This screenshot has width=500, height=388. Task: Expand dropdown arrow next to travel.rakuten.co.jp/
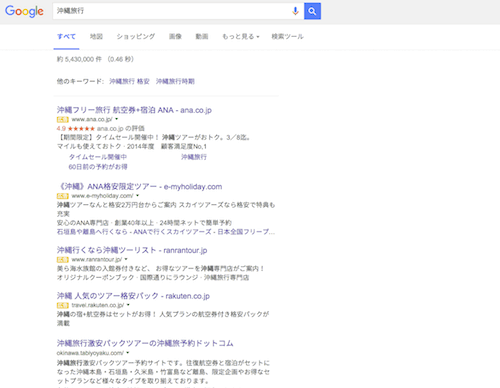[x=128, y=305]
